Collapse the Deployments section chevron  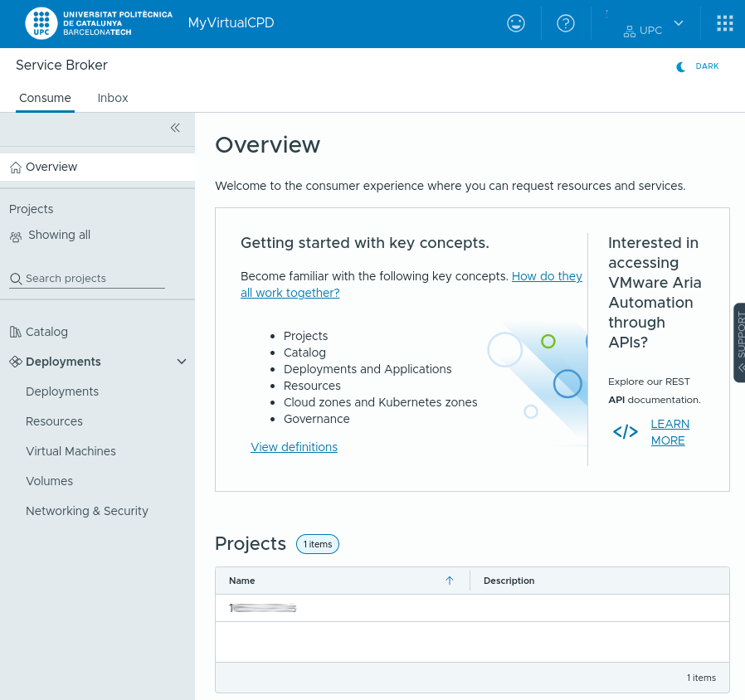[x=181, y=361]
